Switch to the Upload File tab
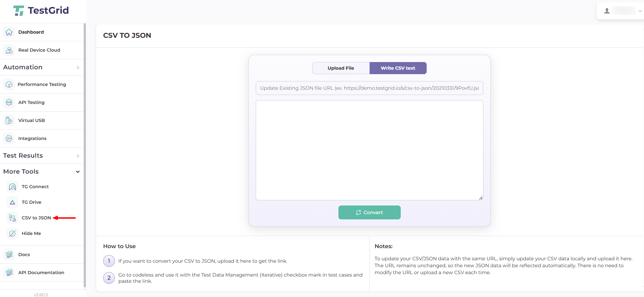The image size is (644, 297). (341, 68)
